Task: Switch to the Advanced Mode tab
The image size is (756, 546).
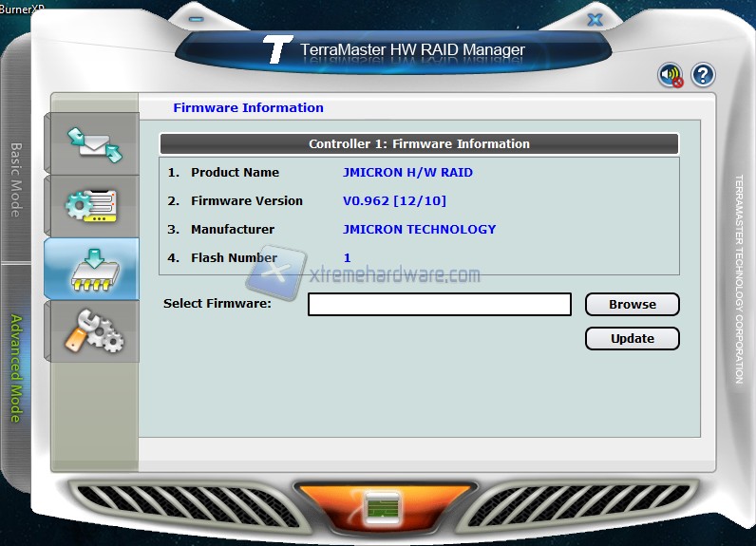Action: pos(16,367)
